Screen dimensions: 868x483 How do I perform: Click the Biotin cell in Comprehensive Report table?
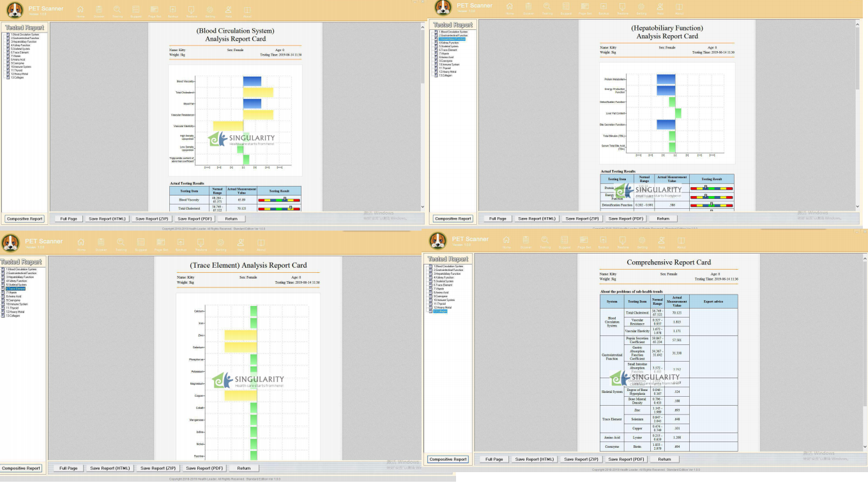click(639, 447)
